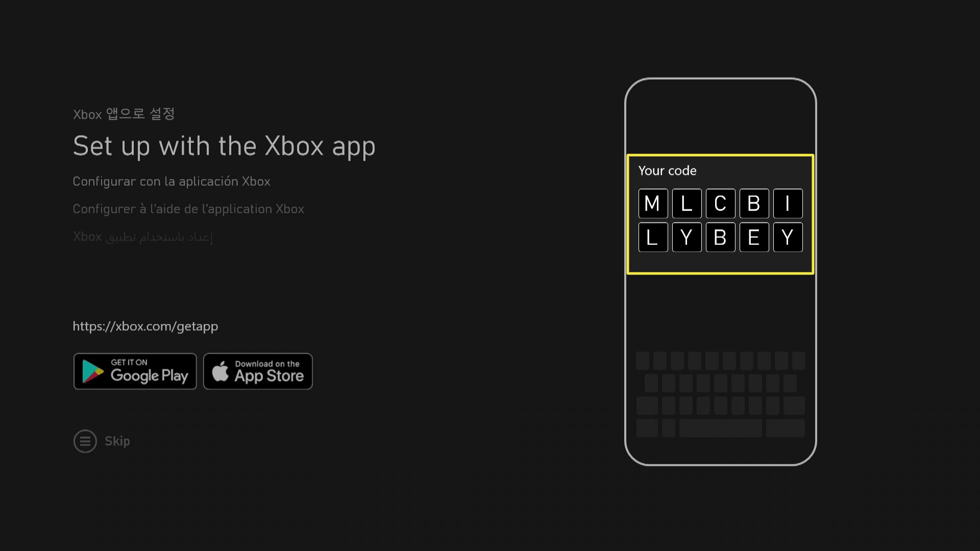Expand the Your code display panel
980x551 pixels.
(720, 214)
